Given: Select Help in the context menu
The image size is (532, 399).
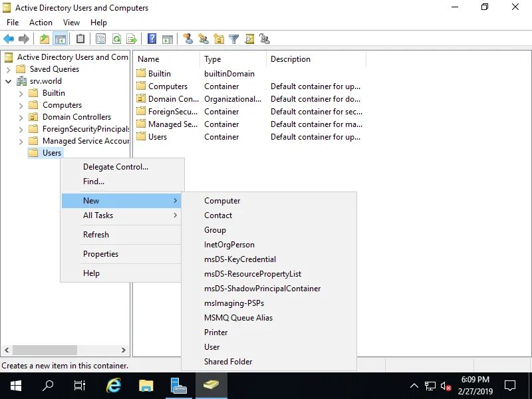Looking at the screenshot, I should 121,273.
